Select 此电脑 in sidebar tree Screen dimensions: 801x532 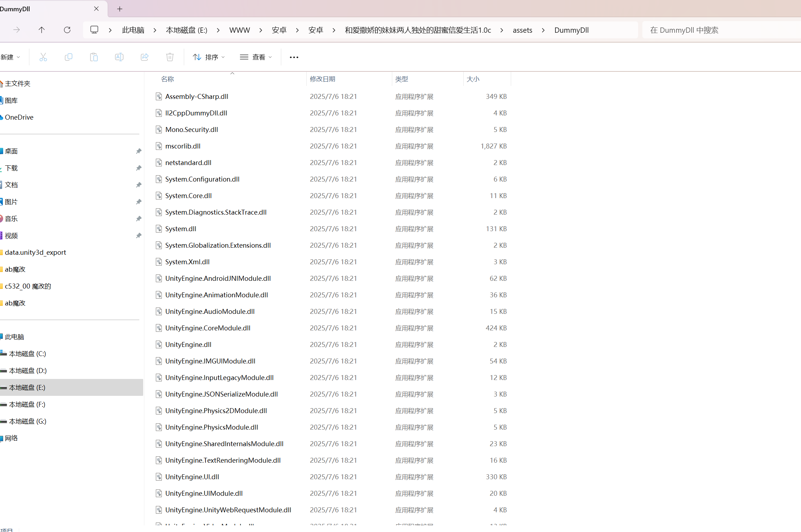[x=14, y=337]
